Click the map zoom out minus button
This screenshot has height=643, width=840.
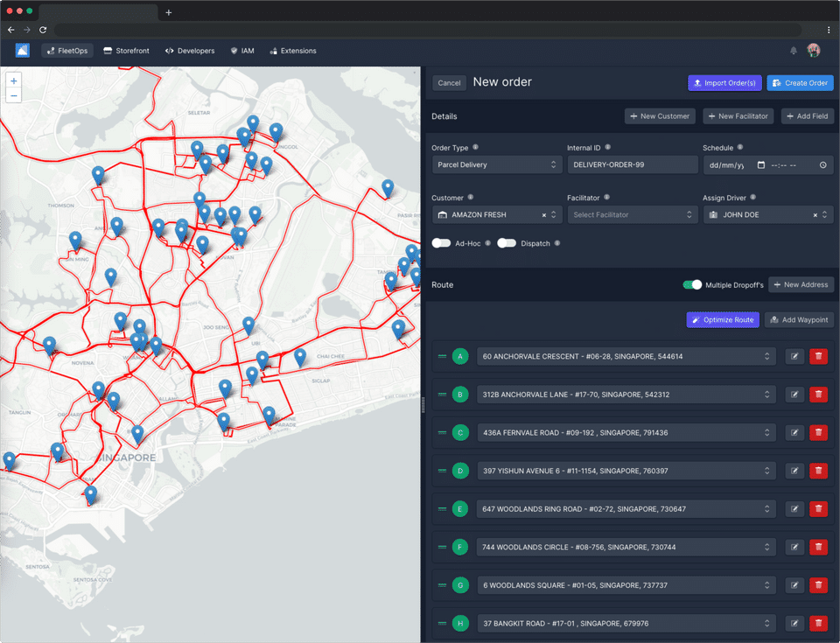pyautogui.click(x=14, y=95)
